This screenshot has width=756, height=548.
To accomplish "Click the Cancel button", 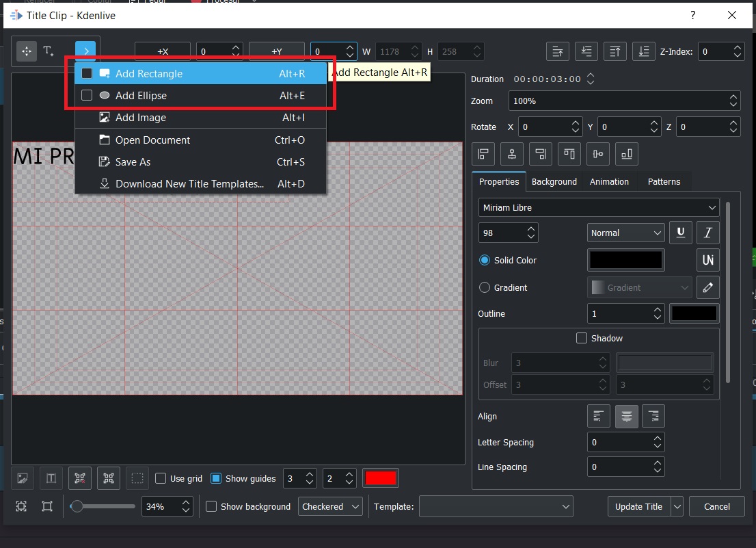I will coord(717,506).
